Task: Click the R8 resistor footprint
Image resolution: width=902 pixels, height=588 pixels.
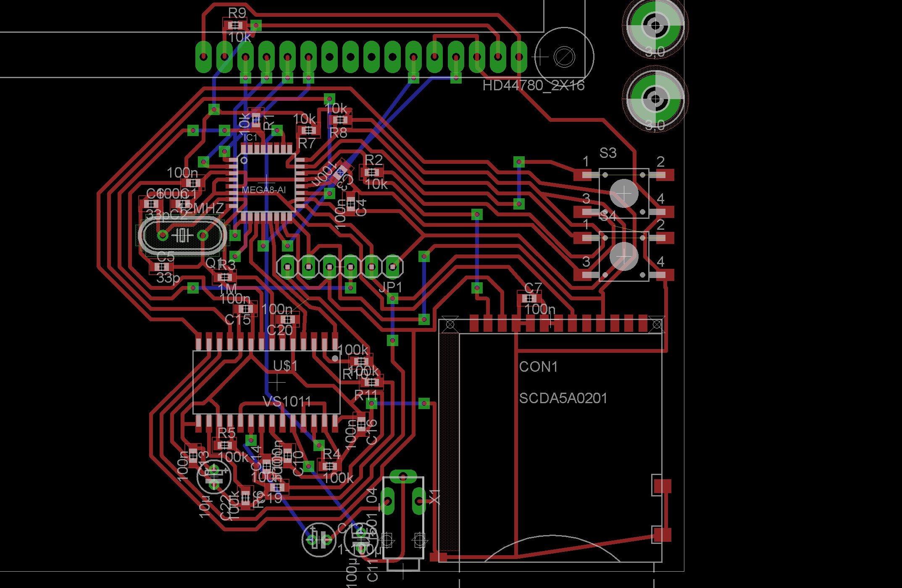Action: [340, 120]
